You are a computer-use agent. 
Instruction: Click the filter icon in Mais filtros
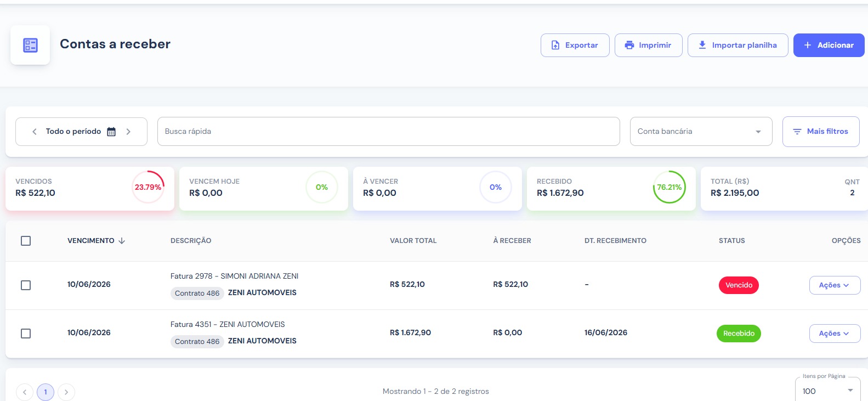click(797, 132)
